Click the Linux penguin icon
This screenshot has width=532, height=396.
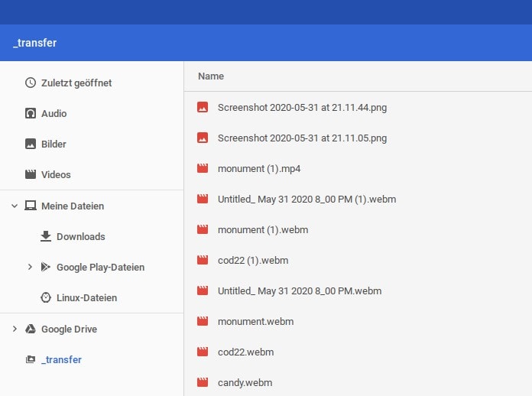(x=46, y=297)
